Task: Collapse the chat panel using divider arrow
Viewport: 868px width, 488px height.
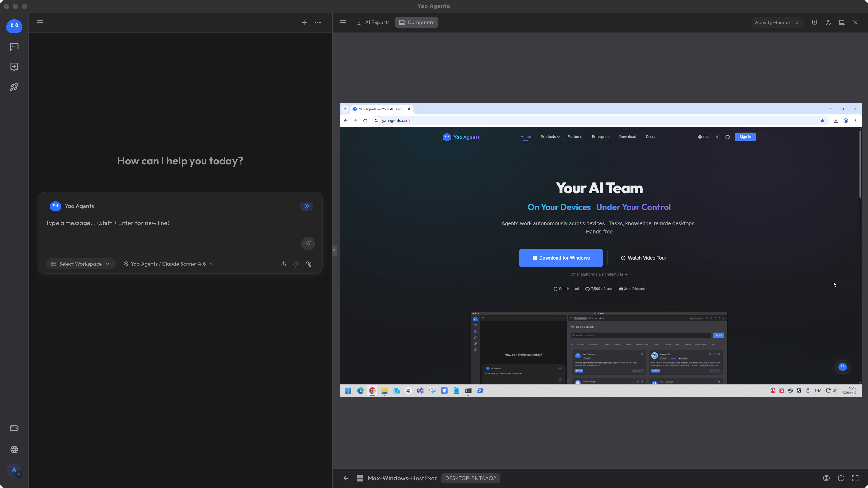Action: pyautogui.click(x=334, y=250)
